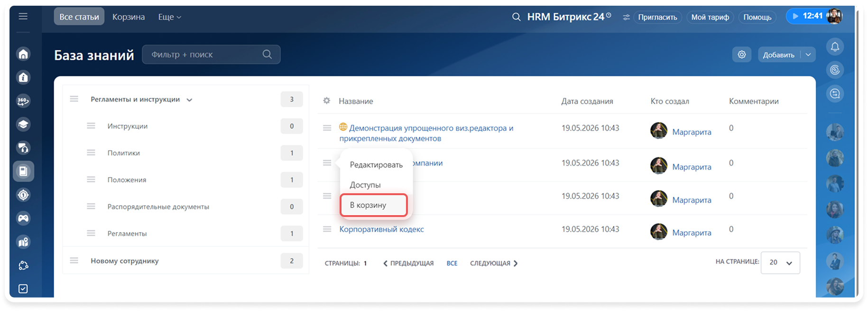Open notifications bell icon
The image size is (868, 311).
click(835, 47)
